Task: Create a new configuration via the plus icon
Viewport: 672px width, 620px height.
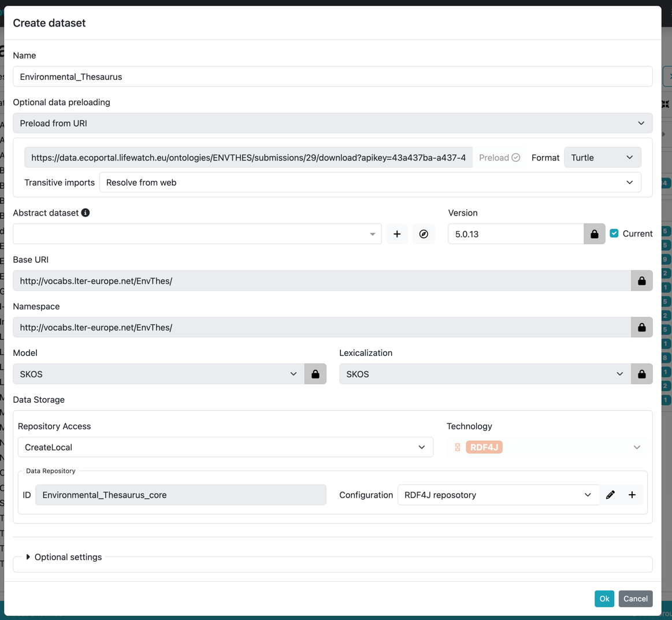Action: (x=632, y=495)
